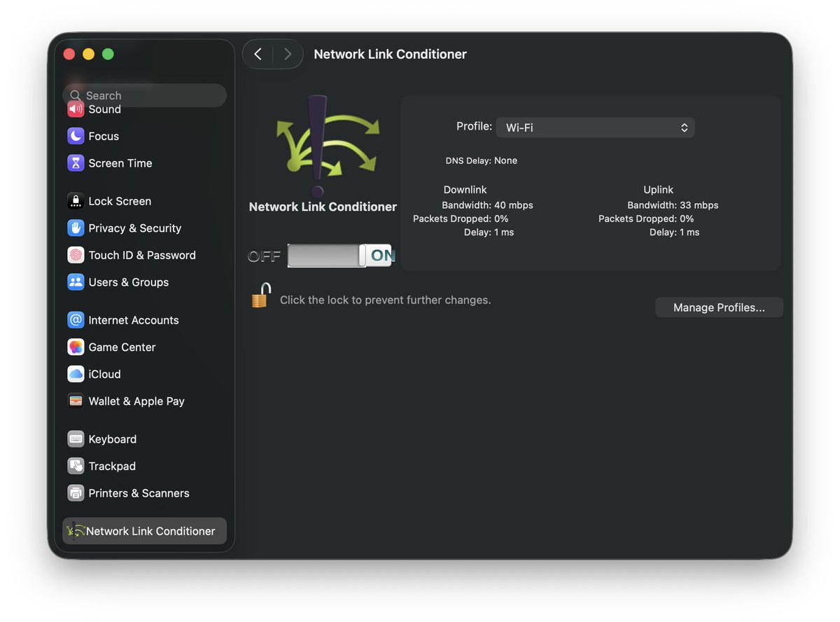Open Wallet & Apple Pay settings
This screenshot has height=622, width=840.
tap(144, 401)
